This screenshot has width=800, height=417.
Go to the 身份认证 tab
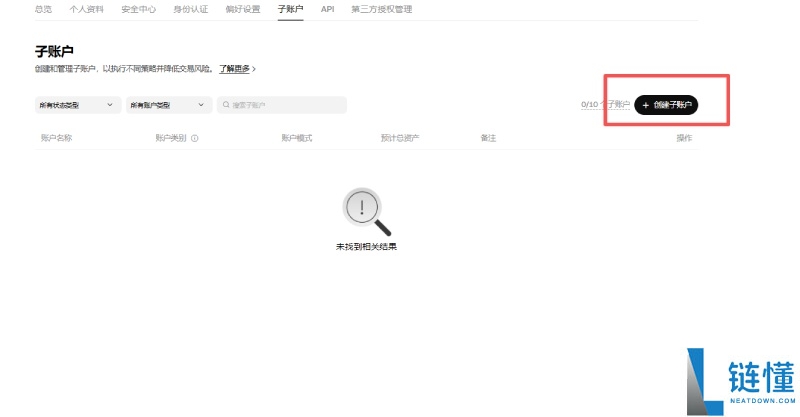coord(191,9)
